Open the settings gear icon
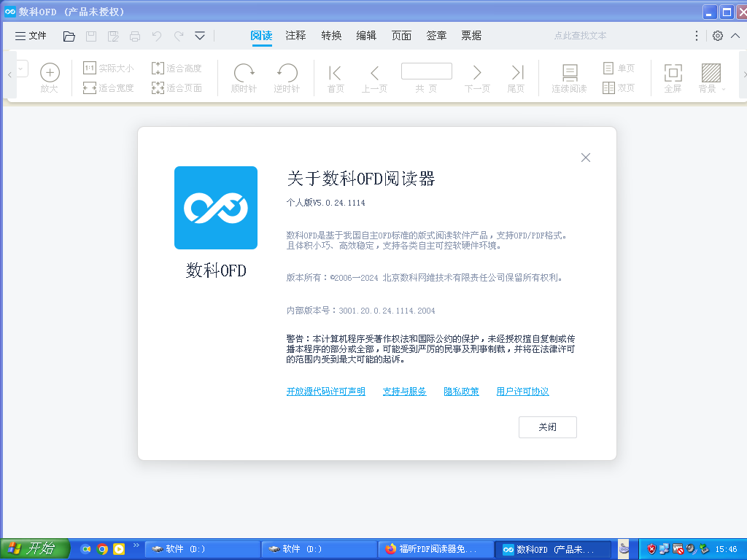This screenshot has height=560, width=747. (718, 36)
